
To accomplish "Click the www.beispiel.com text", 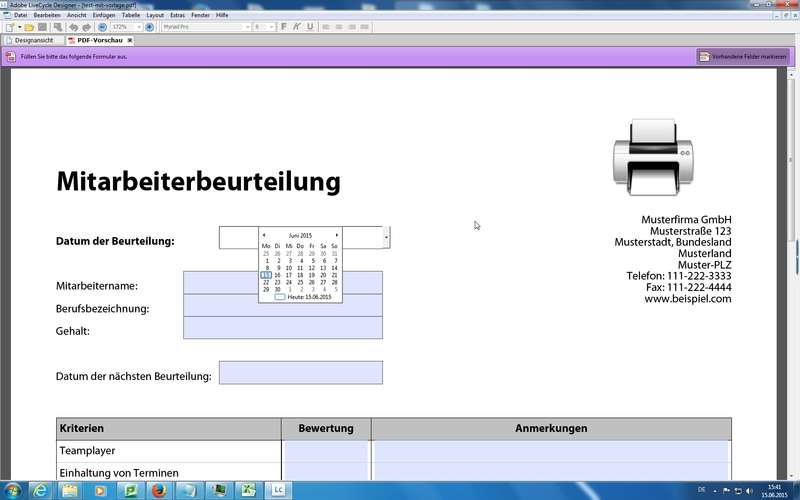I will (x=687, y=299).
